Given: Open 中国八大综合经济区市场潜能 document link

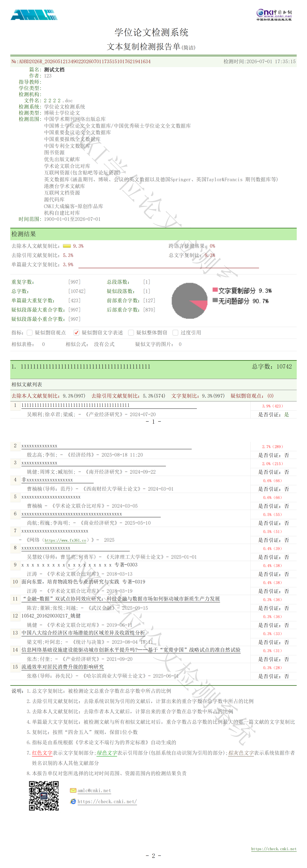Looking at the screenshot, I should 83,633.
